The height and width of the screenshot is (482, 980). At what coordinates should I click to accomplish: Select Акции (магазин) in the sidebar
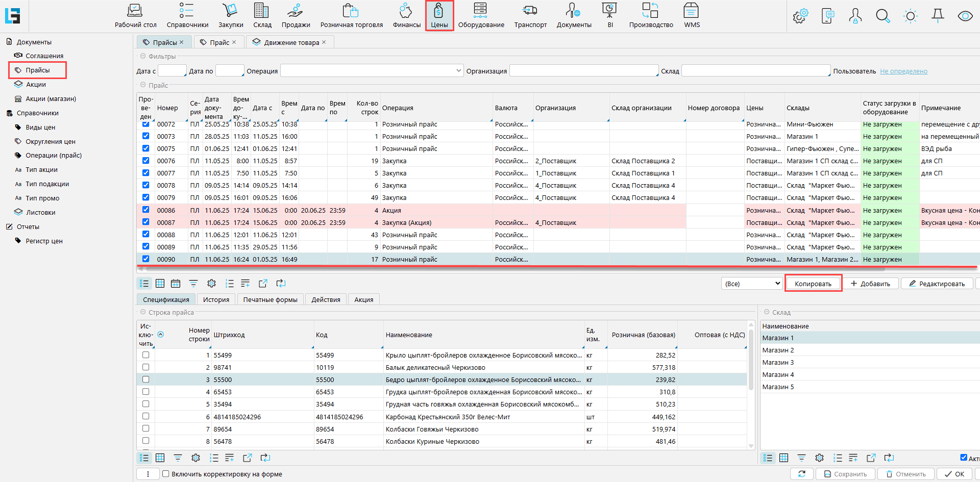[x=51, y=99]
